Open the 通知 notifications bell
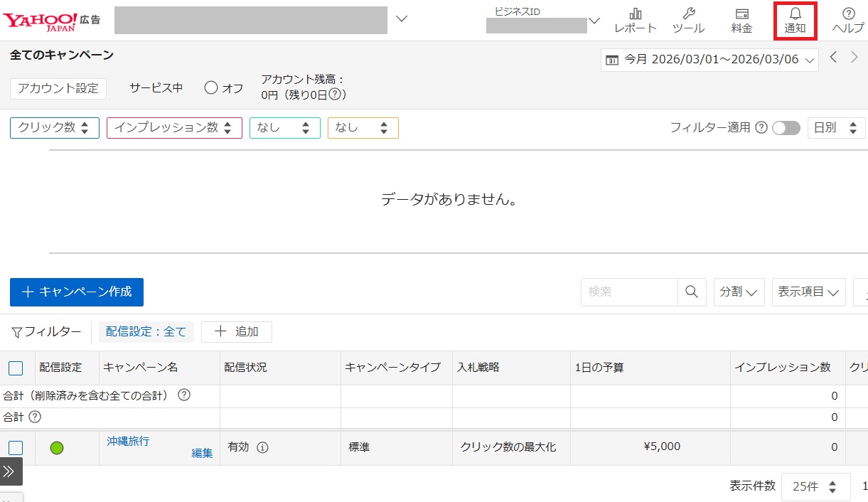This screenshot has width=868, height=502. tap(795, 21)
